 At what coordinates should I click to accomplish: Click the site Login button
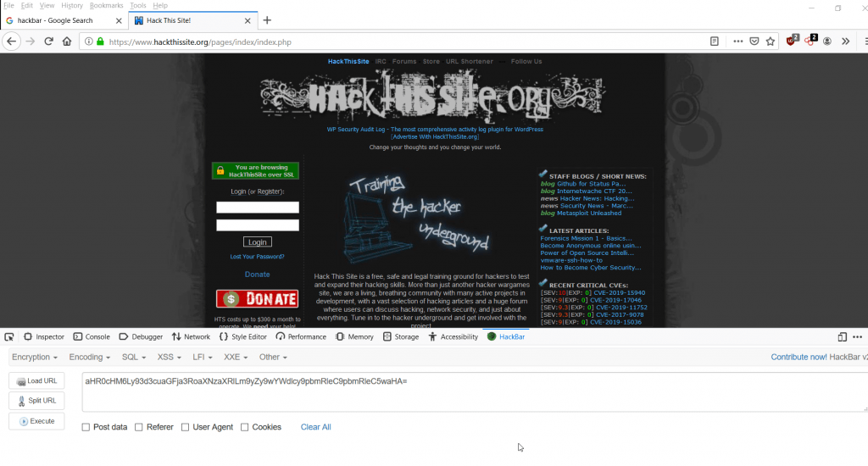pos(258,241)
